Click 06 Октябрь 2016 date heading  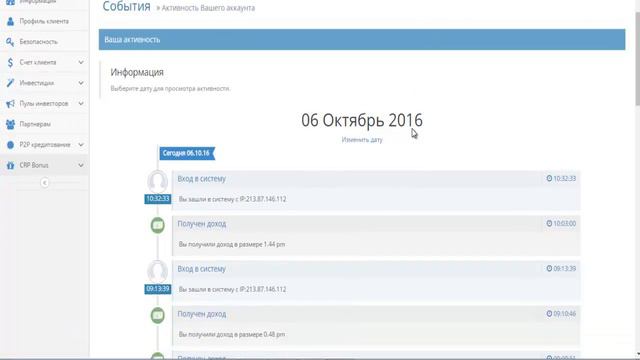point(362,120)
